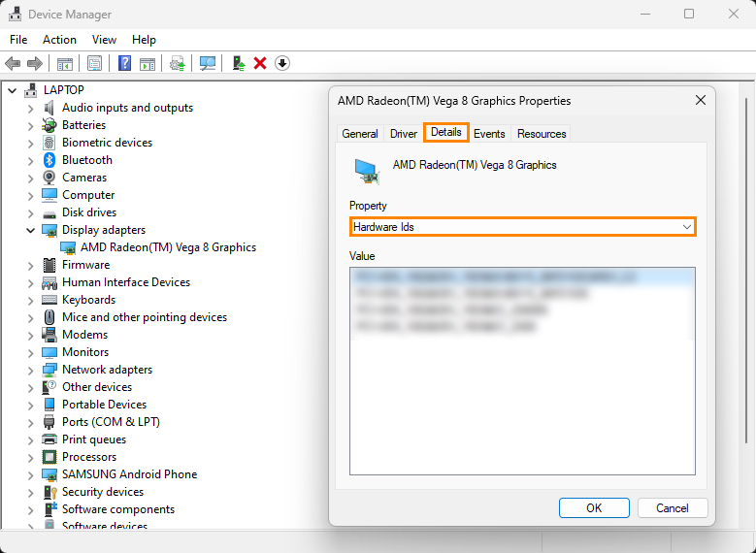
Task: Click the Cancel button
Action: [673, 508]
